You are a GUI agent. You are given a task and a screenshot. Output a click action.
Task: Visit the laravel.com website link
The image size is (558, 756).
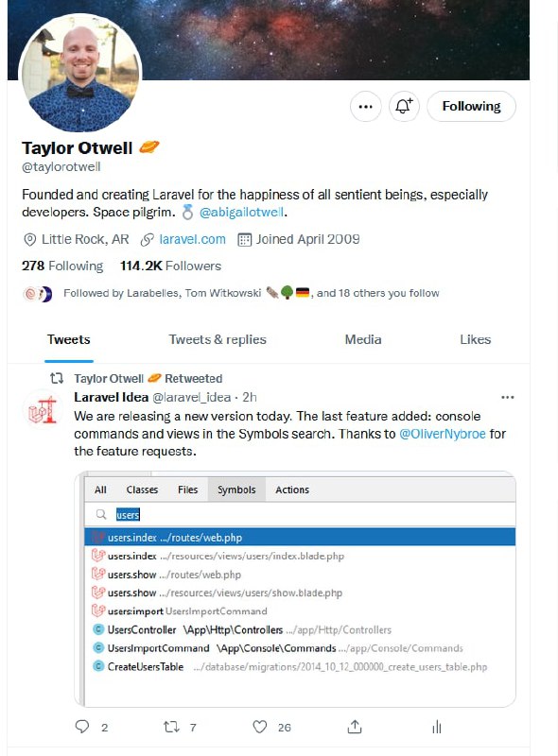pyautogui.click(x=192, y=239)
